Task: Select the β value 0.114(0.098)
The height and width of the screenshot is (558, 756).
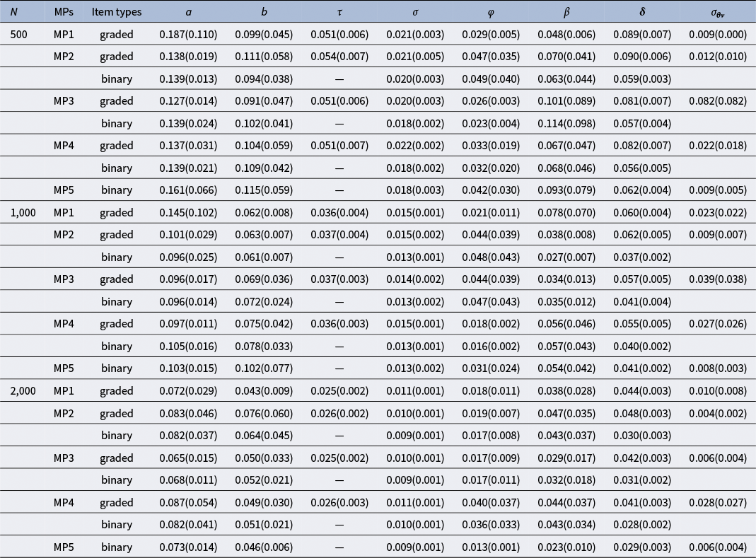Action: click(x=566, y=124)
